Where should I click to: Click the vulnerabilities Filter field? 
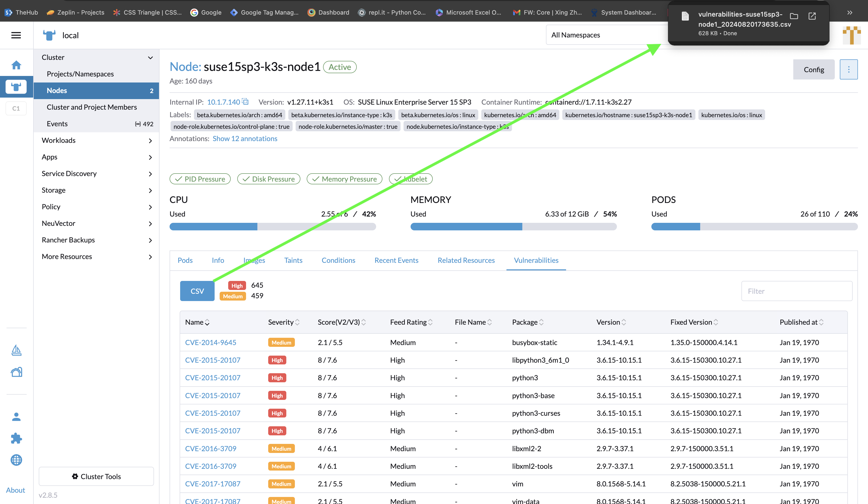(796, 291)
